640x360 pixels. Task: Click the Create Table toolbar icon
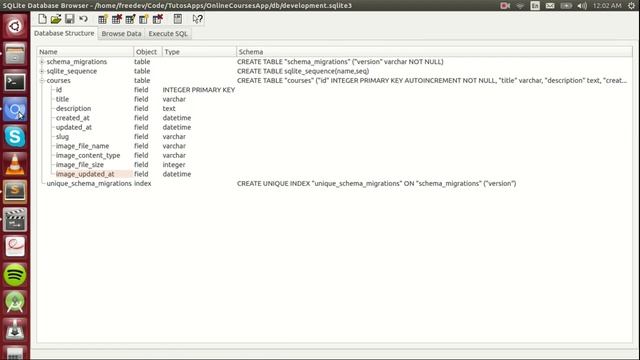pos(103,19)
